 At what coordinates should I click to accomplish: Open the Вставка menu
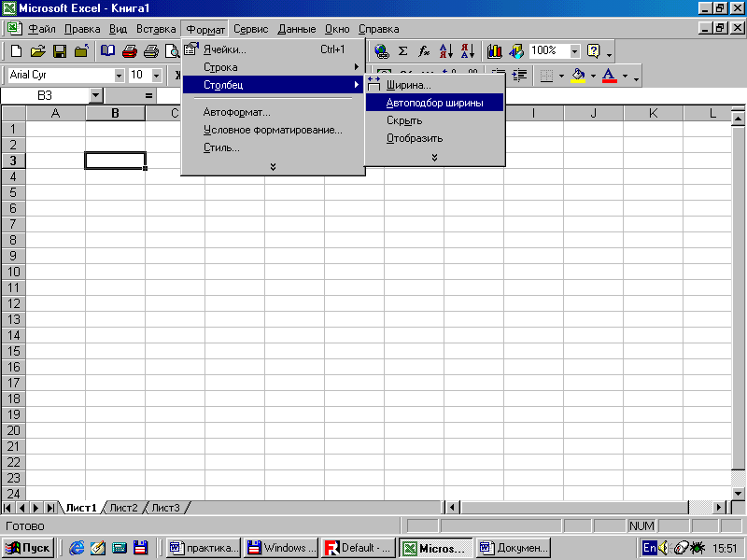click(156, 29)
